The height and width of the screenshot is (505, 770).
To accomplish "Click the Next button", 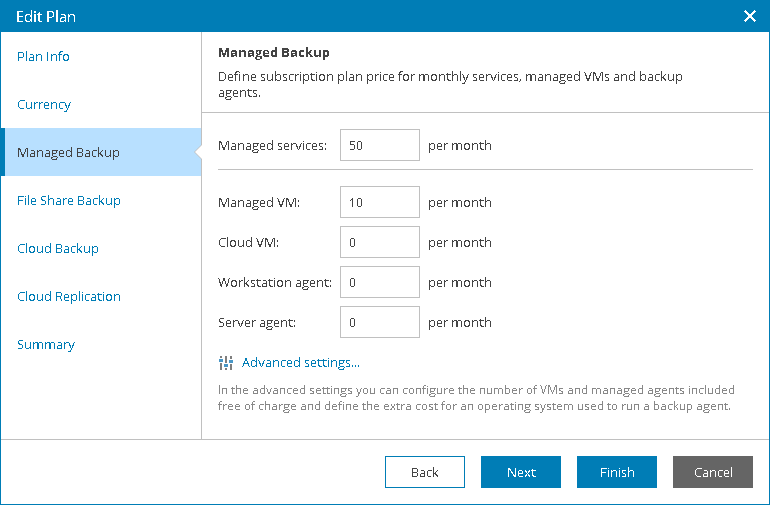I will point(521,472).
